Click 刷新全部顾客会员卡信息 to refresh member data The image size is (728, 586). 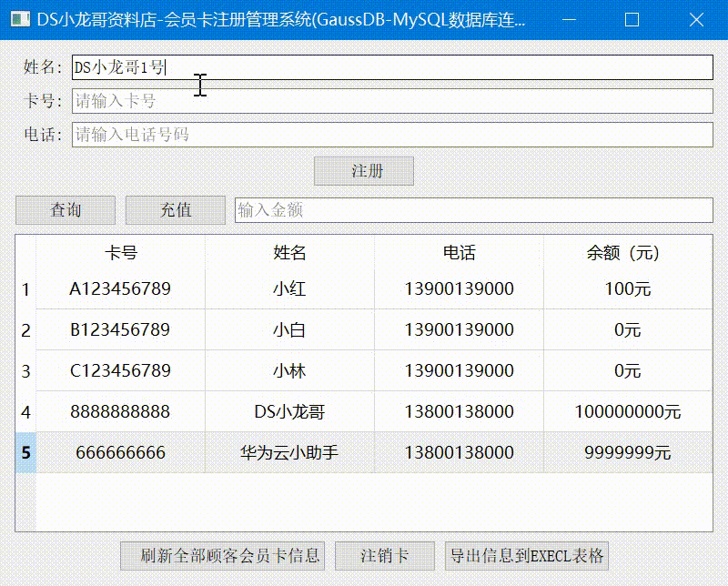[222, 555]
